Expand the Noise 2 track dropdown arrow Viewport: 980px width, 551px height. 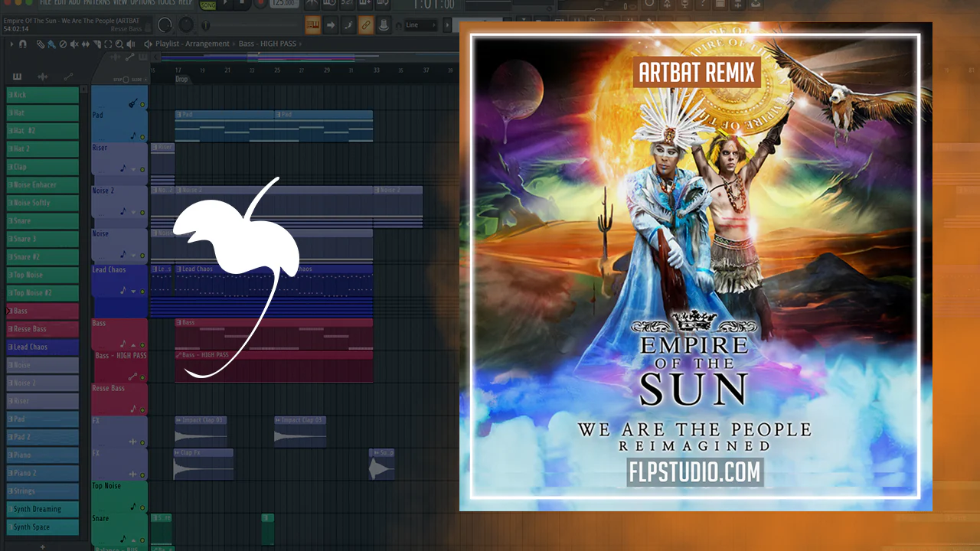click(x=133, y=213)
